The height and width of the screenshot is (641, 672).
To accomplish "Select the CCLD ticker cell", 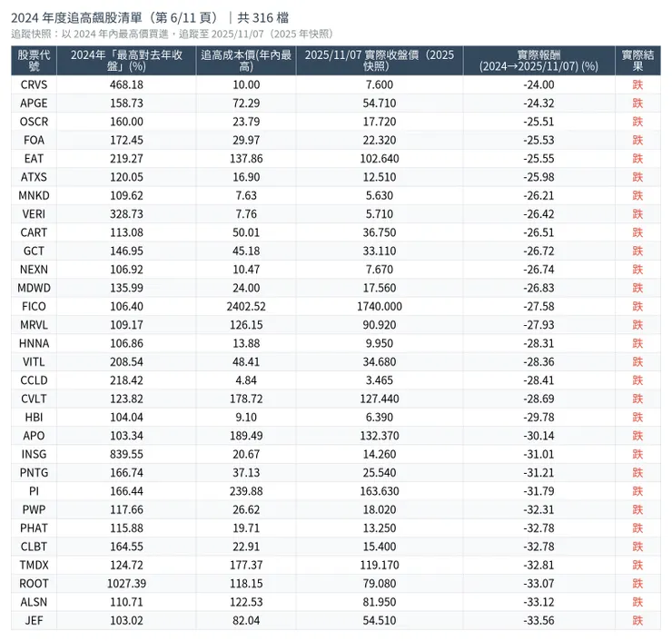I will 34,380.
